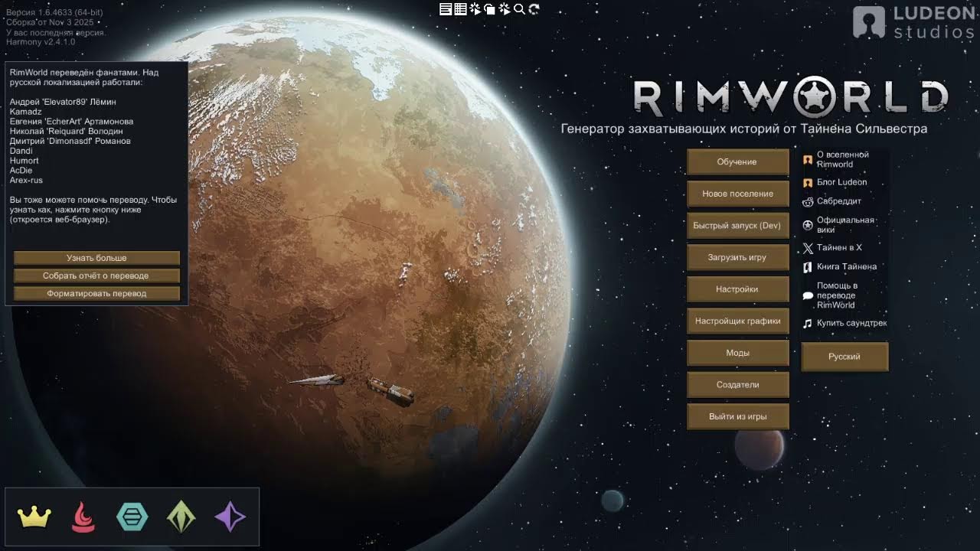Click translator name Kamadz
Screen dimensions: 980x551
25,112
